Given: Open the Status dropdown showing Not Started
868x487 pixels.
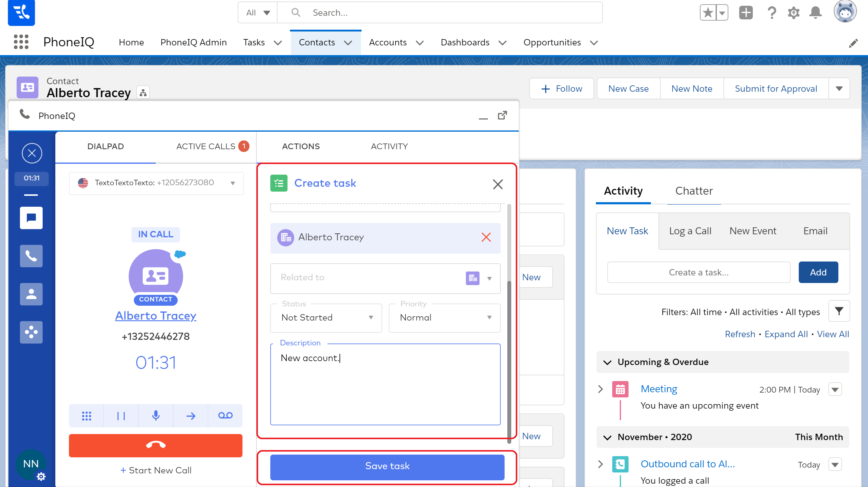Looking at the screenshot, I should [x=326, y=318].
